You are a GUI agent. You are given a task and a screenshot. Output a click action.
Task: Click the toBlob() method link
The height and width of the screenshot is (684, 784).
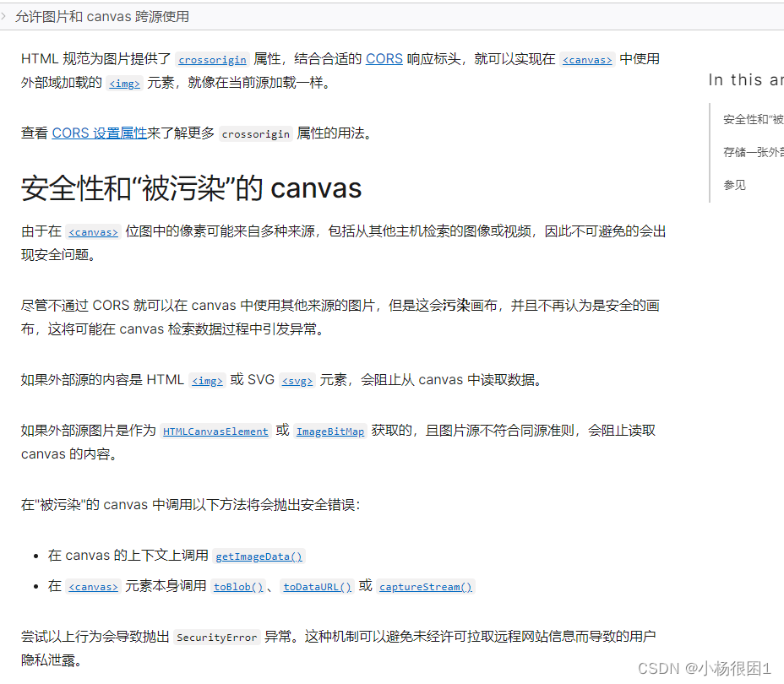tap(238, 587)
